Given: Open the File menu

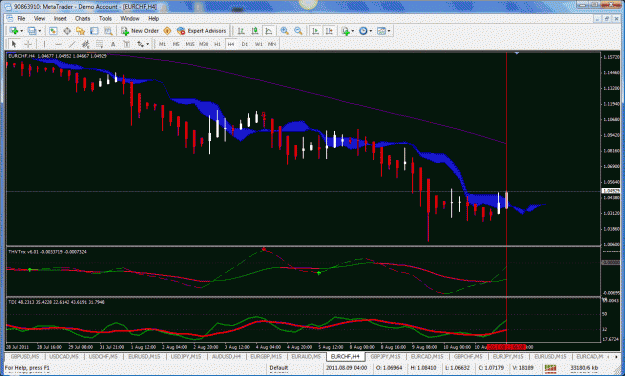Looking at the screenshot, I should [x=21, y=18].
